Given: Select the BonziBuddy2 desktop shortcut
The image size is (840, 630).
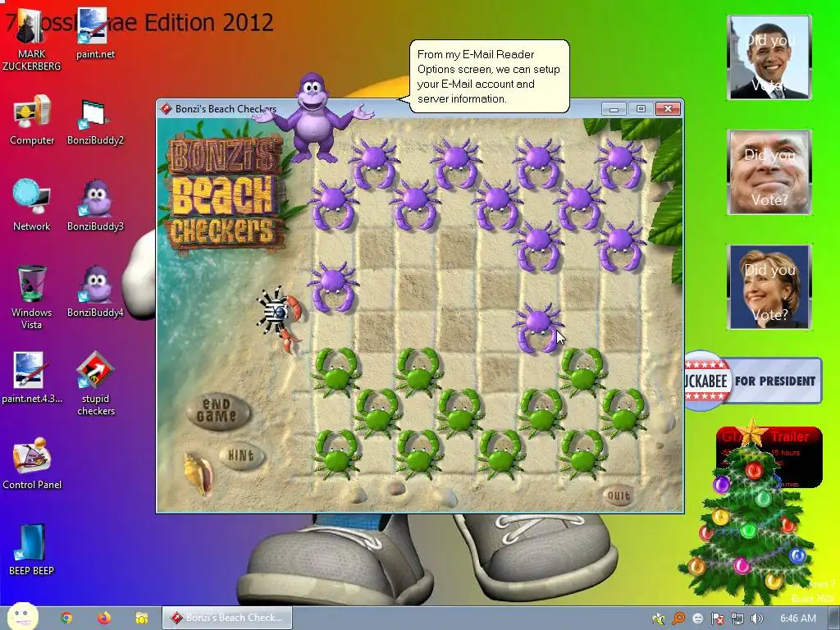Looking at the screenshot, I should pyautogui.click(x=95, y=122).
